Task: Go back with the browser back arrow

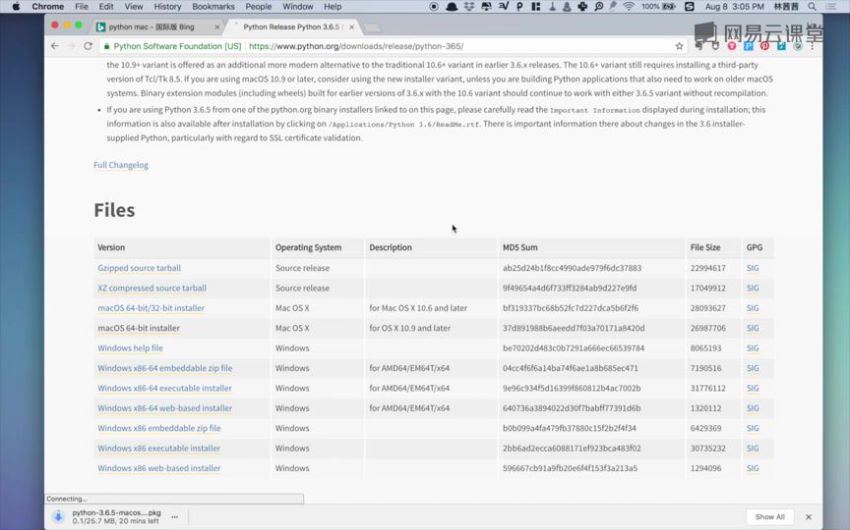Action: coord(55,46)
